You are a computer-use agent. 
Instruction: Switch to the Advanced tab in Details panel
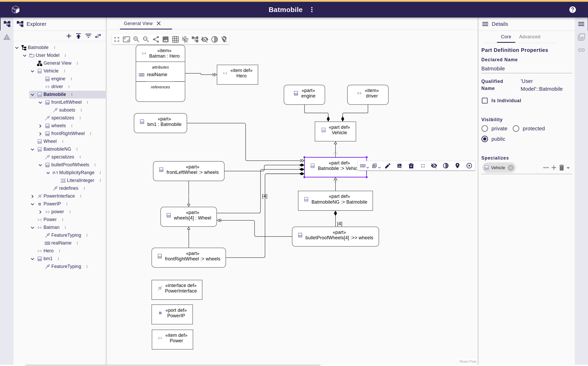[530, 37]
